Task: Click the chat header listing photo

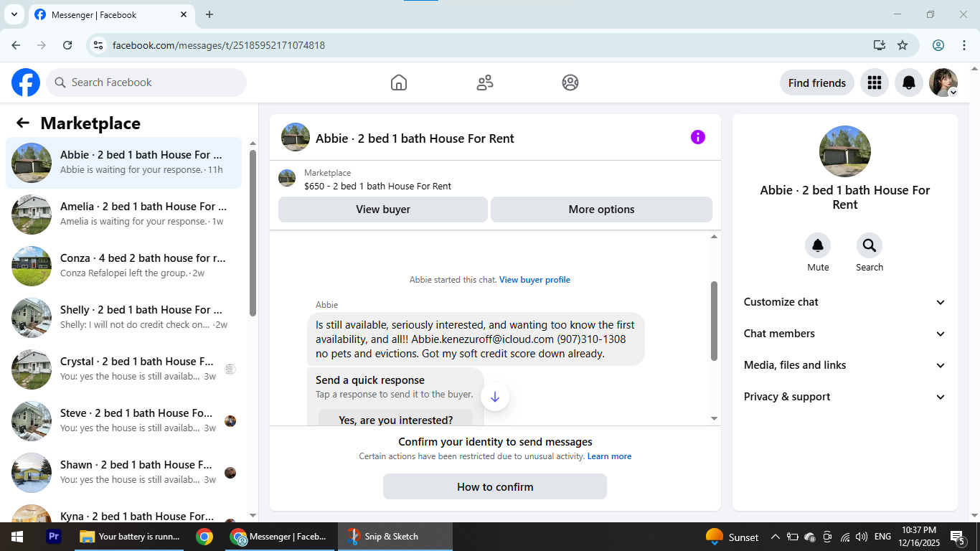Action: point(296,137)
